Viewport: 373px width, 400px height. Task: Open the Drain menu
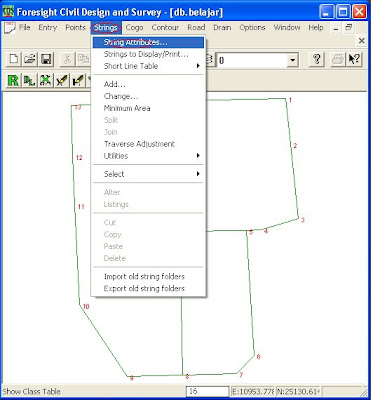222,27
